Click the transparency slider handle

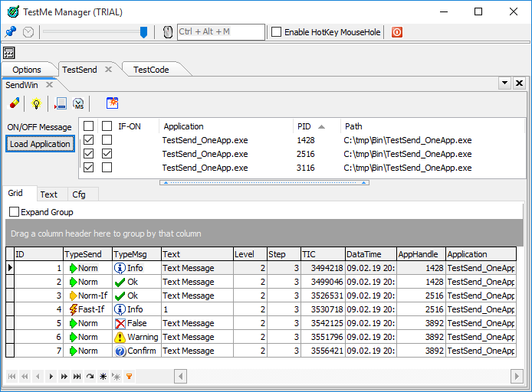pyautogui.click(x=143, y=32)
